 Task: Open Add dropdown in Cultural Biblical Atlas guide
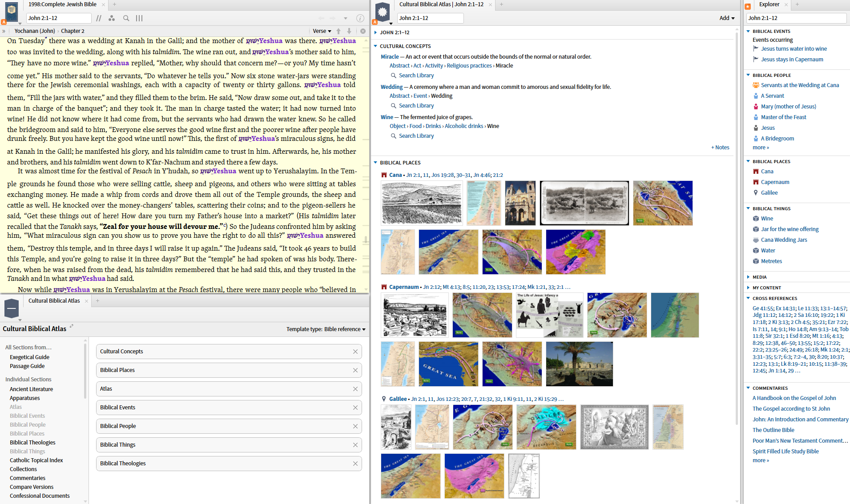click(727, 18)
